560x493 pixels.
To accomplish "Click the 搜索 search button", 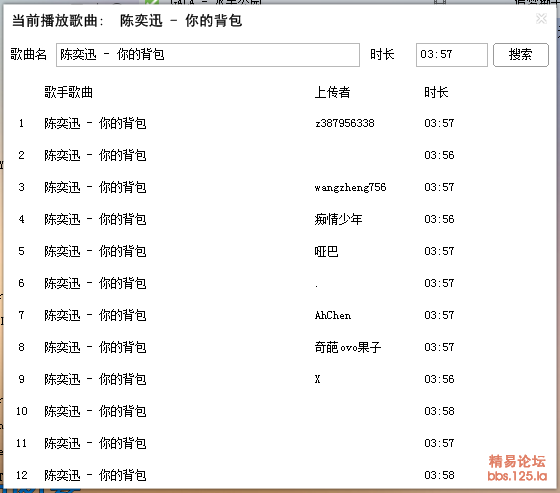I will click(520, 55).
